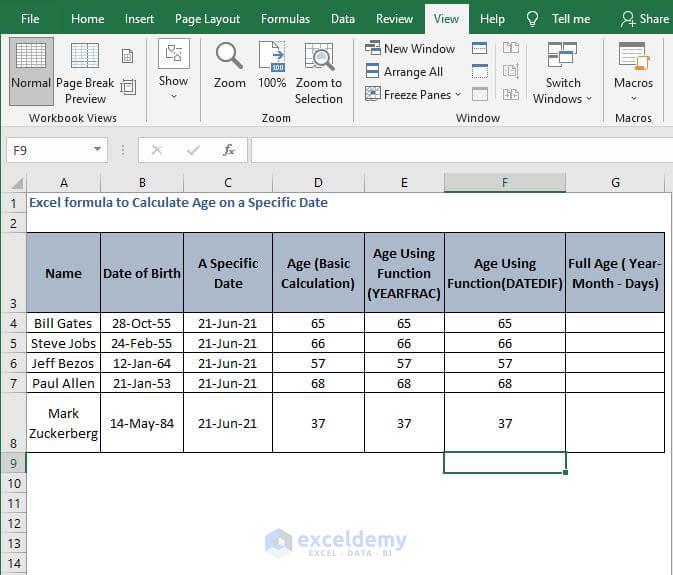Click the Tell me lightbulb search
The image size is (673, 575).
[x=558, y=19]
